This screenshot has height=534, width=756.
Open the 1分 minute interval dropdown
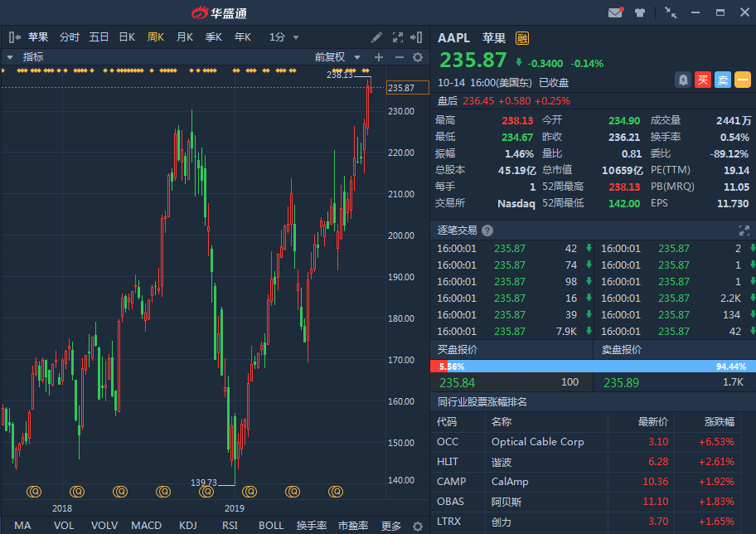(x=283, y=37)
